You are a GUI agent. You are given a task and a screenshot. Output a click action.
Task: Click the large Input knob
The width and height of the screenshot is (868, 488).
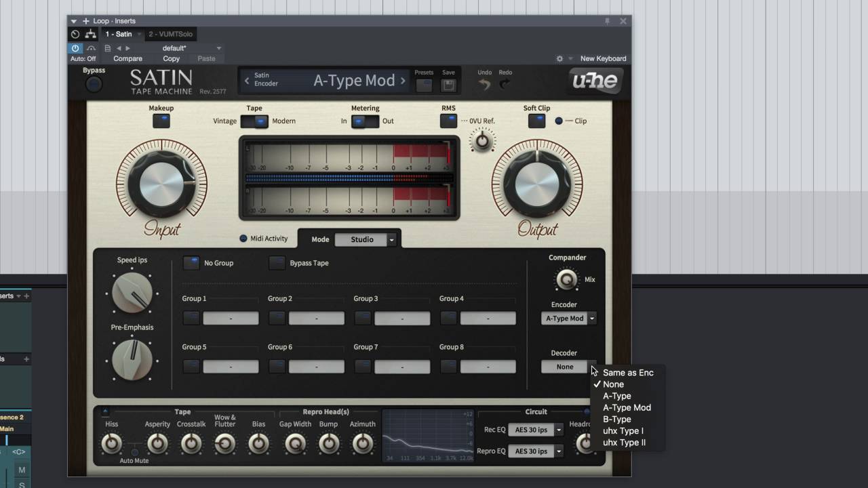tap(161, 184)
